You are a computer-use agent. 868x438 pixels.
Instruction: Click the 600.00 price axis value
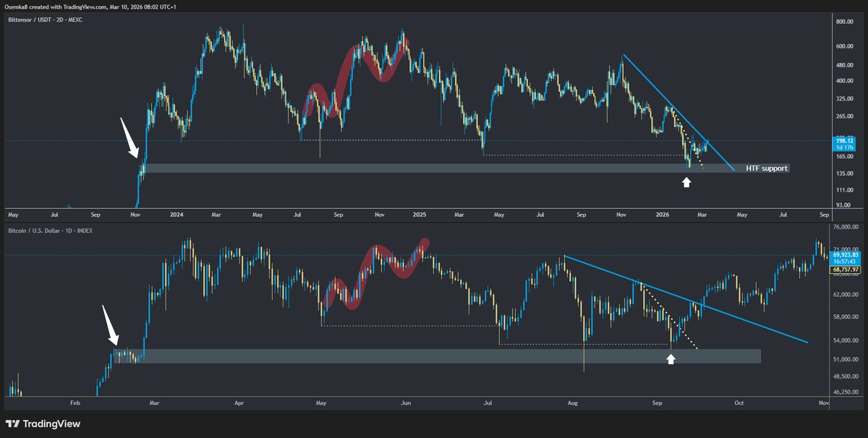point(845,46)
